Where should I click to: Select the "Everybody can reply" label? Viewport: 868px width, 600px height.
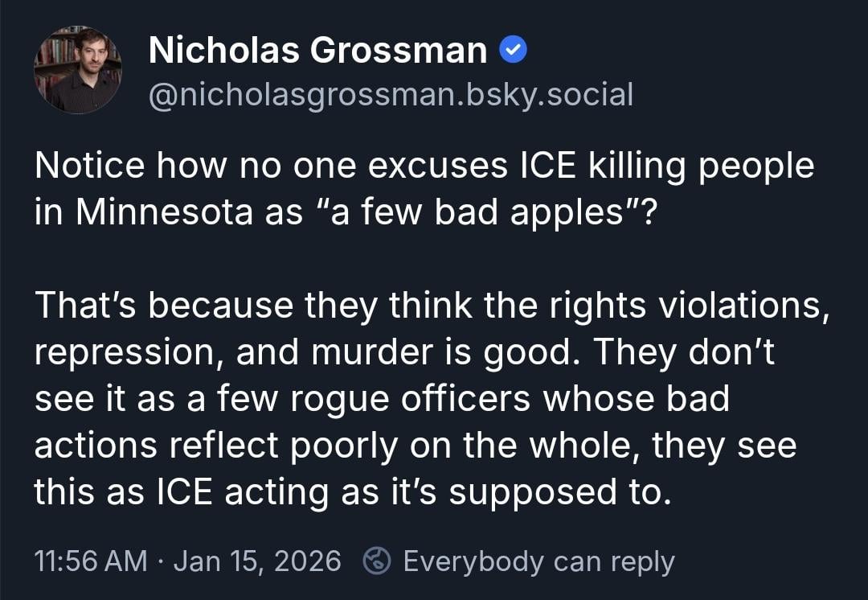538,561
